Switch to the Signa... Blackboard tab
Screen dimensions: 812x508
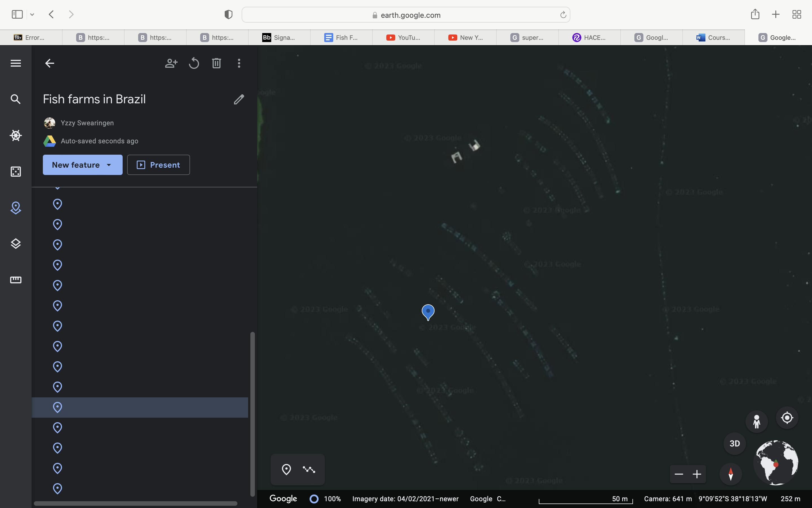click(x=279, y=38)
